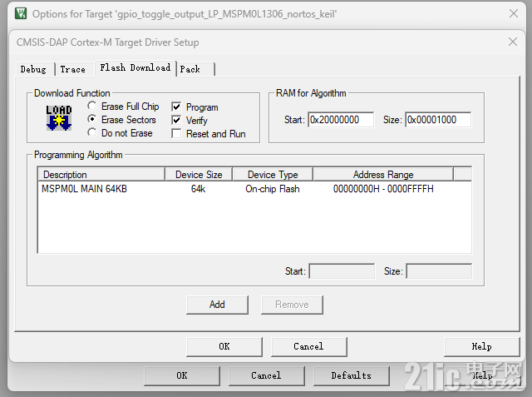
Task: Click Cancel in Options for Target window
Action: [x=266, y=375]
